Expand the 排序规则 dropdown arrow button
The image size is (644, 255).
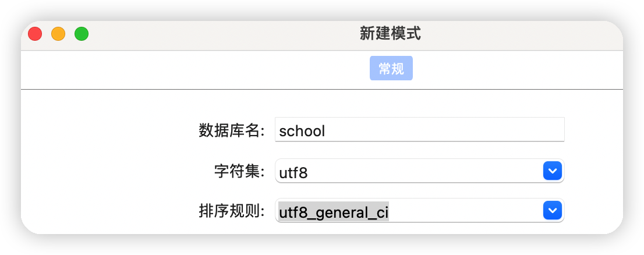(553, 210)
